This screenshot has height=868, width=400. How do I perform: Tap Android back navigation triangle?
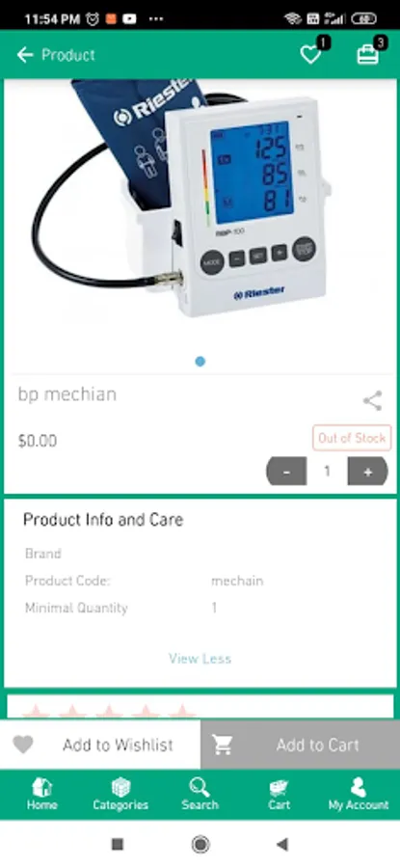[x=282, y=844]
